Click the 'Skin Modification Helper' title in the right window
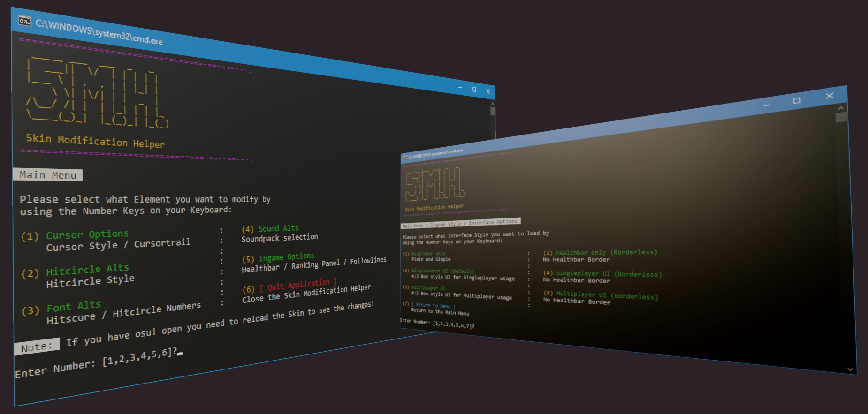 (434, 207)
